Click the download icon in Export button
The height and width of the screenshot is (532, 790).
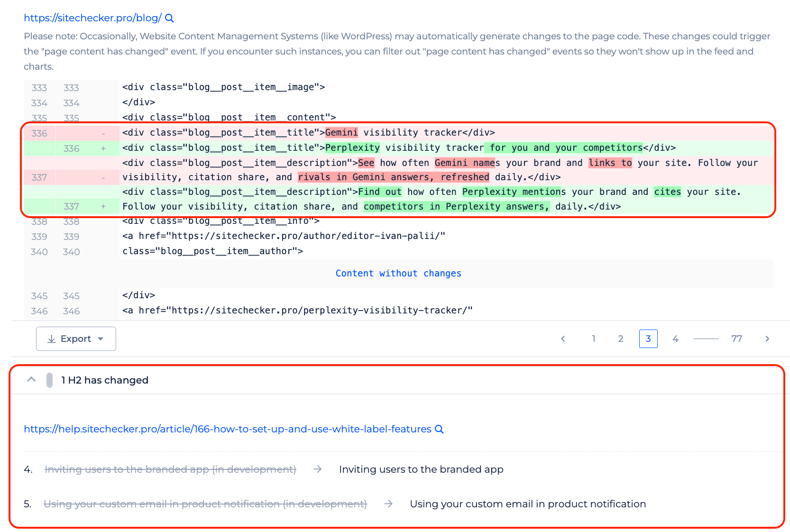[x=52, y=339]
